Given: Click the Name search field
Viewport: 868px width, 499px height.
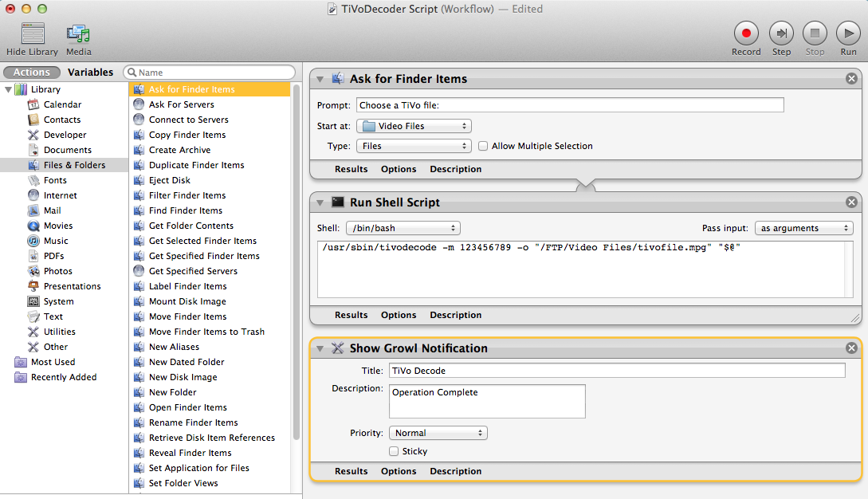Looking at the screenshot, I should tap(210, 72).
